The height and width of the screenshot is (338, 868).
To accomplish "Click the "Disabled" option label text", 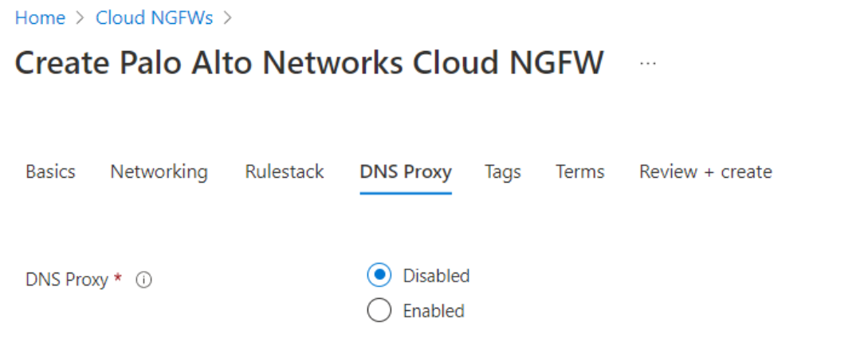I will point(436,276).
